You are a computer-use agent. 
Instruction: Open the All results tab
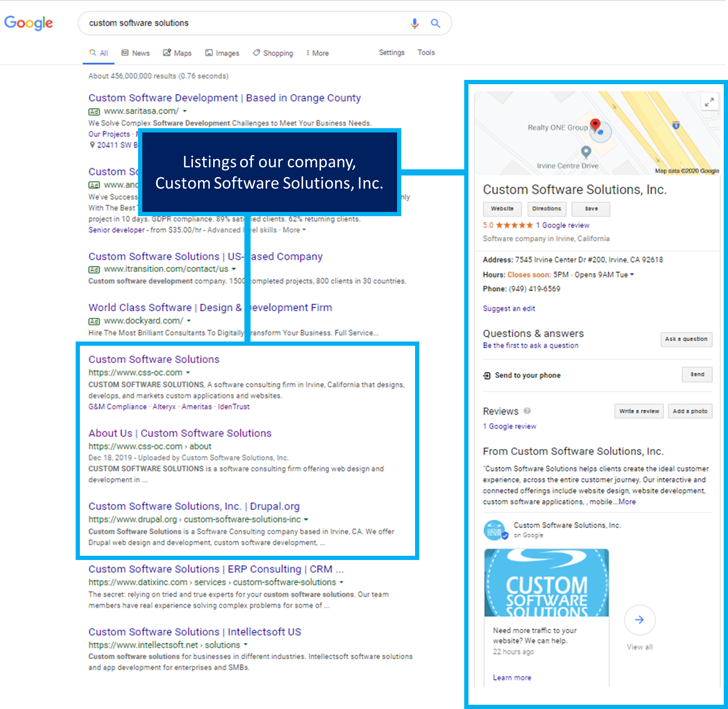click(99, 53)
